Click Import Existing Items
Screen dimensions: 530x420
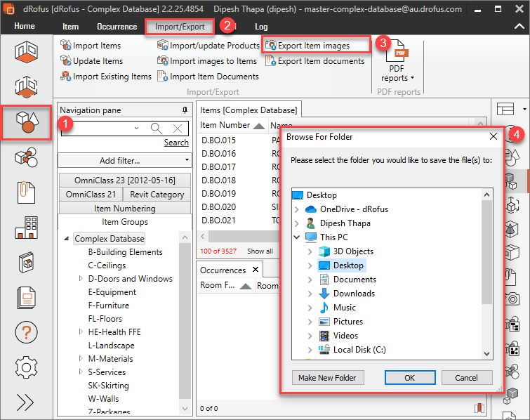106,77
